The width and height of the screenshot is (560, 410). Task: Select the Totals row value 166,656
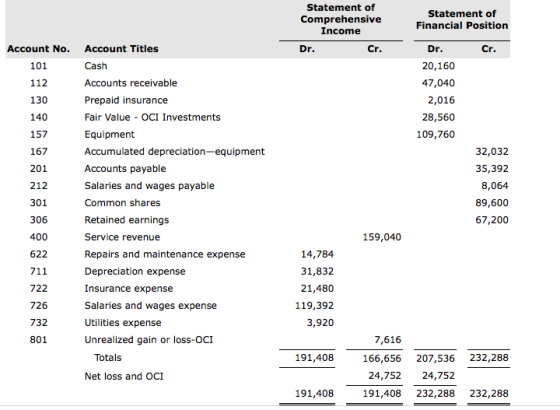382,359
